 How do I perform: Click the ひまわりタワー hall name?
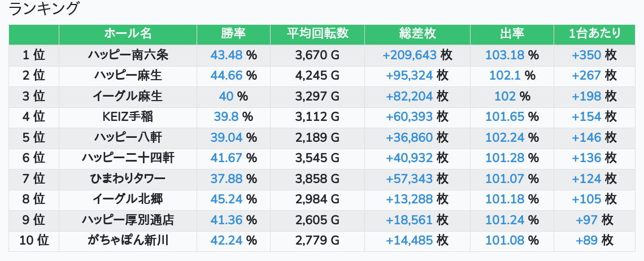point(128,179)
